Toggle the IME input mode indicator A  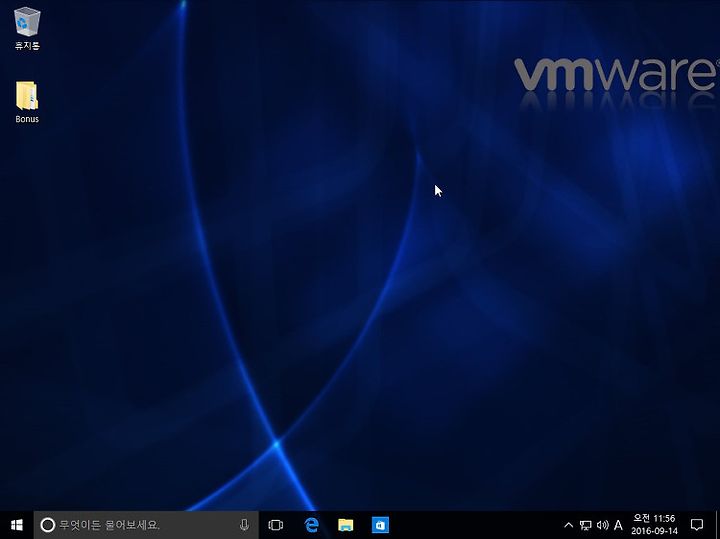(x=619, y=525)
